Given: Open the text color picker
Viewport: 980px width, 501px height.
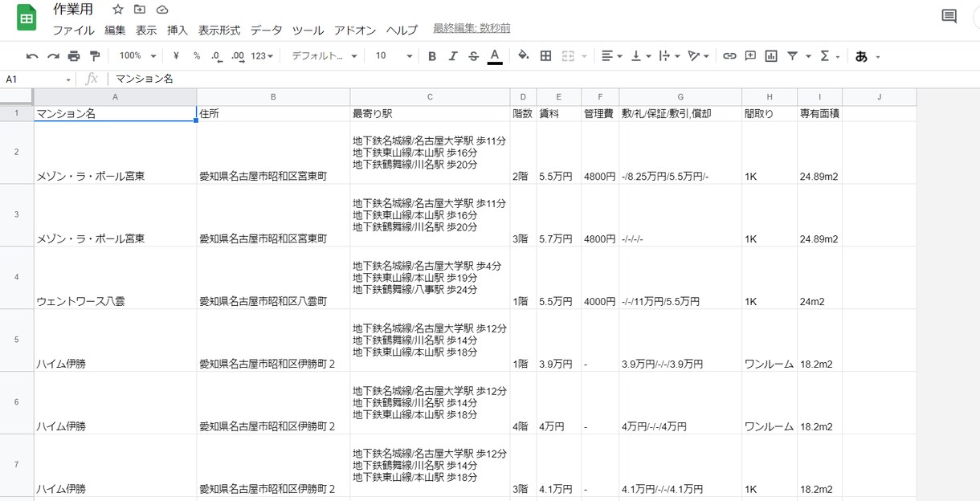Looking at the screenshot, I should click(495, 56).
